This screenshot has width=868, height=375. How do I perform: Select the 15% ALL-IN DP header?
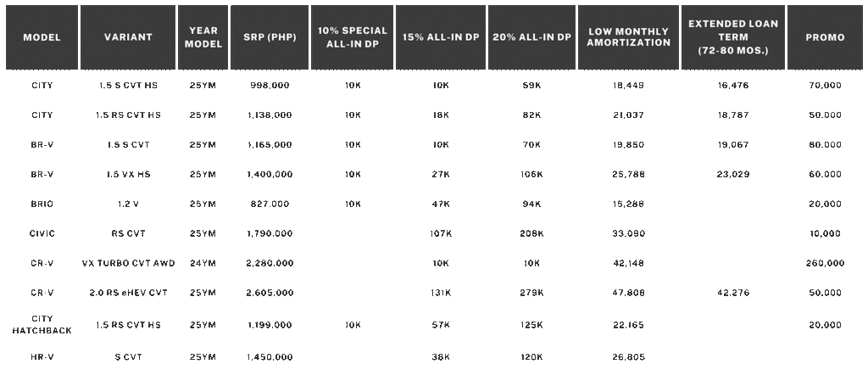click(442, 37)
